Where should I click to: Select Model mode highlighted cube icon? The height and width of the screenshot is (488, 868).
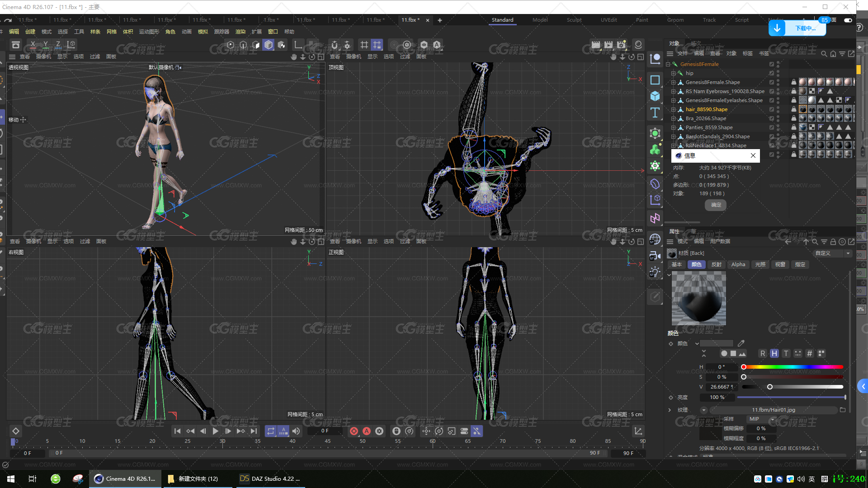269,45
